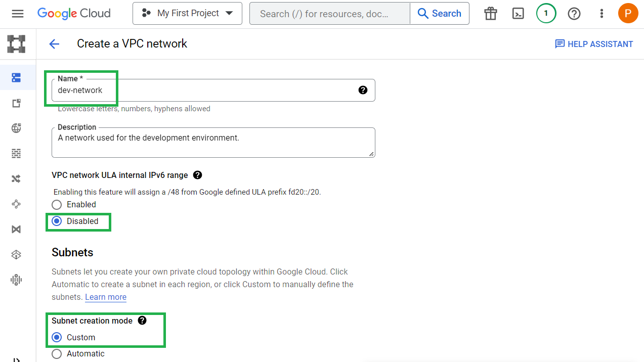Open the notifications badge showing 1
Image resolution: width=644 pixels, height=362 pixels.
click(x=546, y=14)
